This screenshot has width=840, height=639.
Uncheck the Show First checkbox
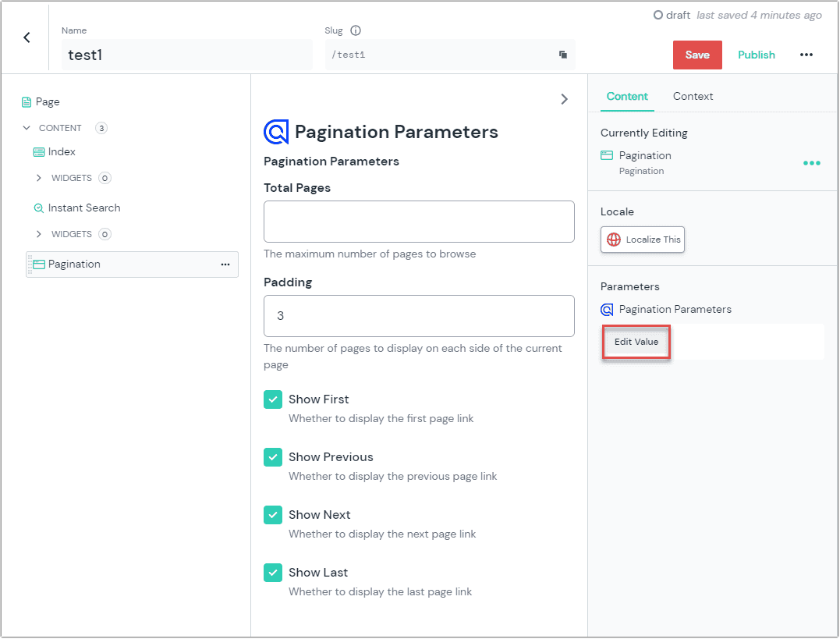coord(273,399)
